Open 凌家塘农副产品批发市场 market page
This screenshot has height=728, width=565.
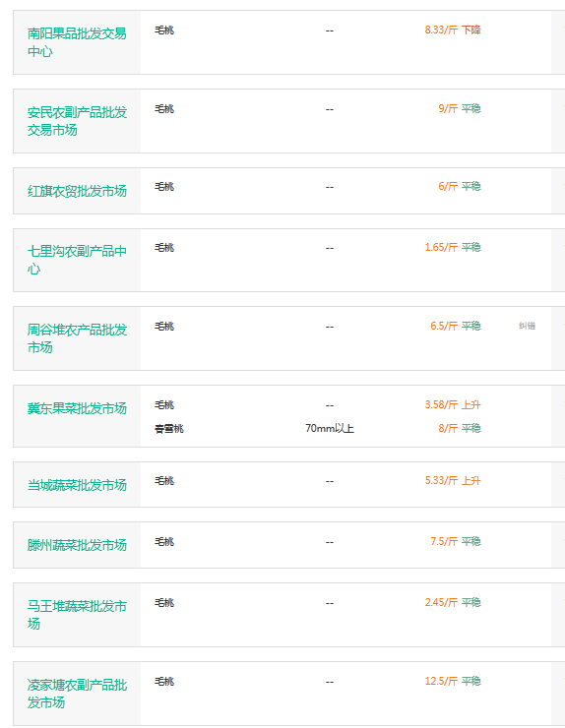click(x=77, y=694)
